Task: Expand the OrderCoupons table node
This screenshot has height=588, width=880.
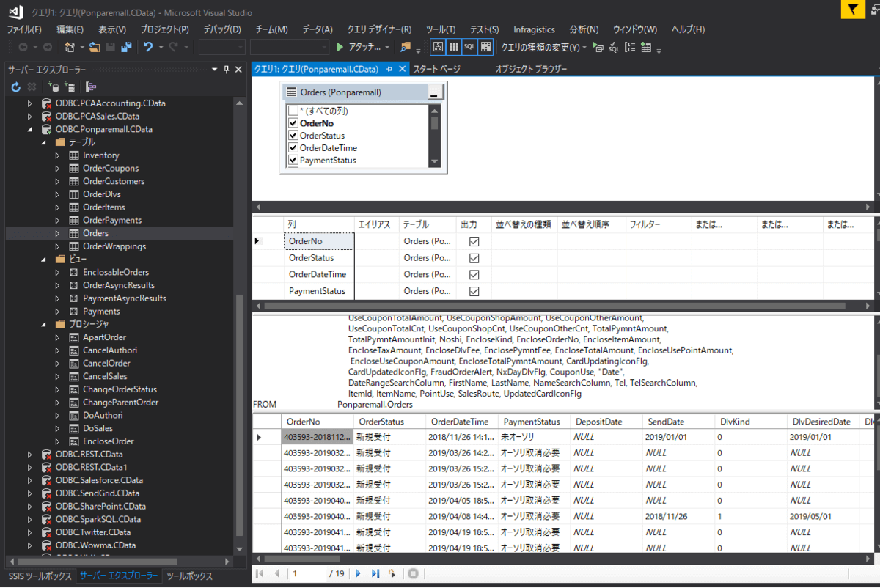Action: pos(57,169)
